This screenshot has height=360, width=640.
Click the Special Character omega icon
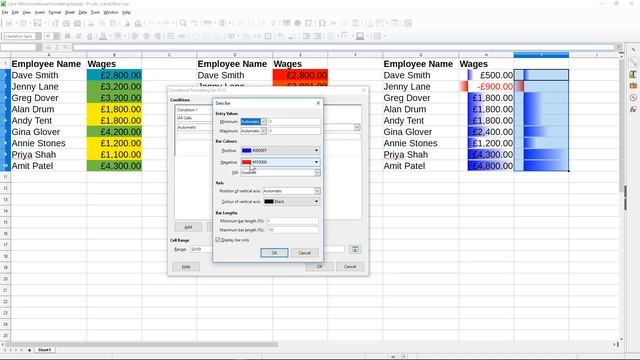click(322, 23)
